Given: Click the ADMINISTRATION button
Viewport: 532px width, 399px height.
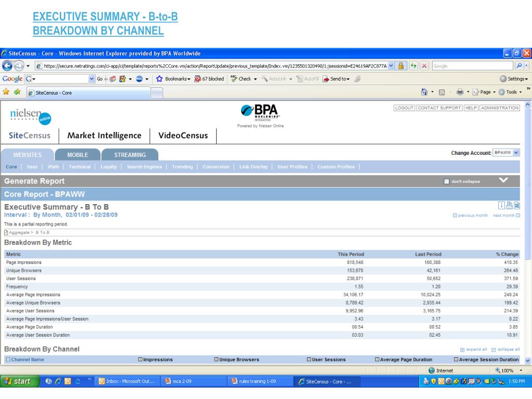Looking at the screenshot, I should click(500, 108).
